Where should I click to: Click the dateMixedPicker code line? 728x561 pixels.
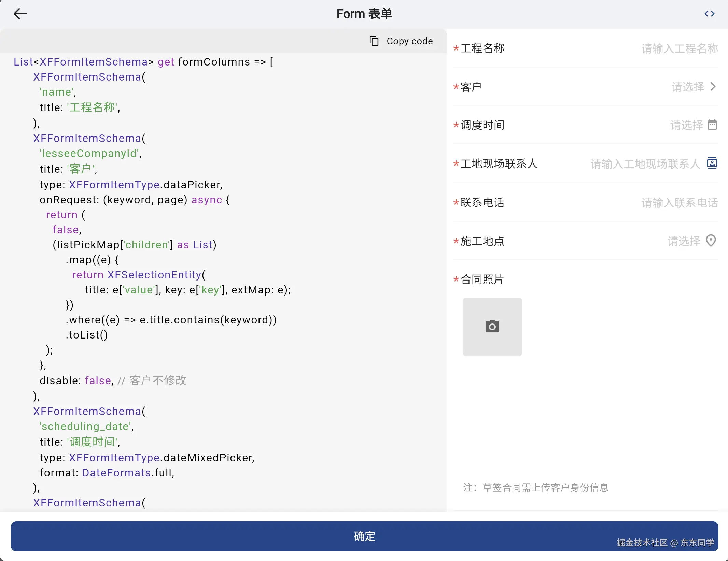[147, 458]
